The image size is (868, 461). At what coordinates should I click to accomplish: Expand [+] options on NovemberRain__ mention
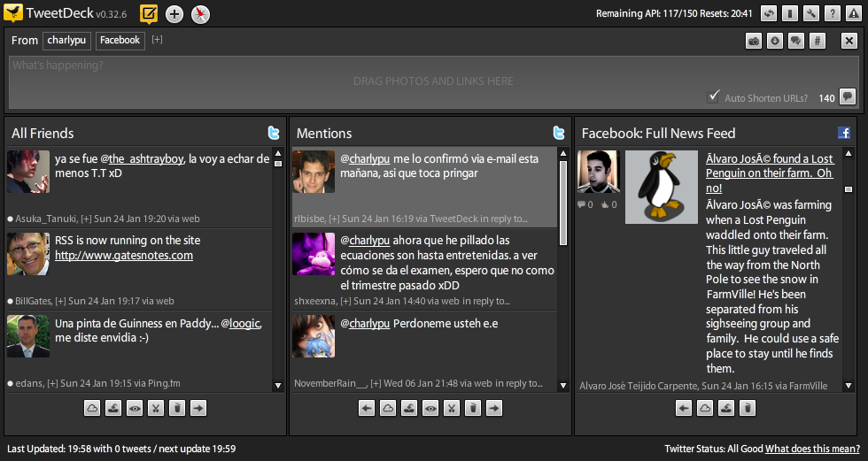coord(376,384)
